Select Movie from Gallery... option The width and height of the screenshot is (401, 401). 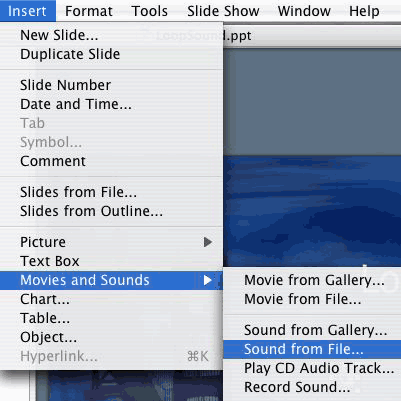tap(312, 280)
